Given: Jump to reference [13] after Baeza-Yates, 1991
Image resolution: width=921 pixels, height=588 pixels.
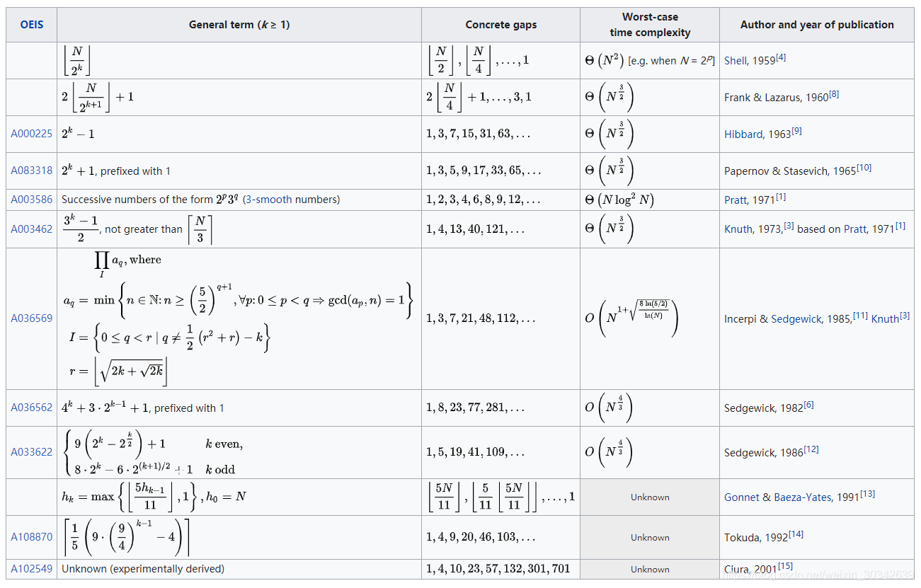Looking at the screenshot, I should click(x=867, y=495).
